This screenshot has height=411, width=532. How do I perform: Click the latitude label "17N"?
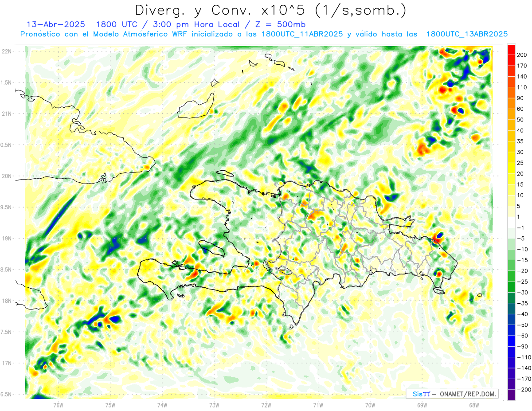tap(7, 363)
